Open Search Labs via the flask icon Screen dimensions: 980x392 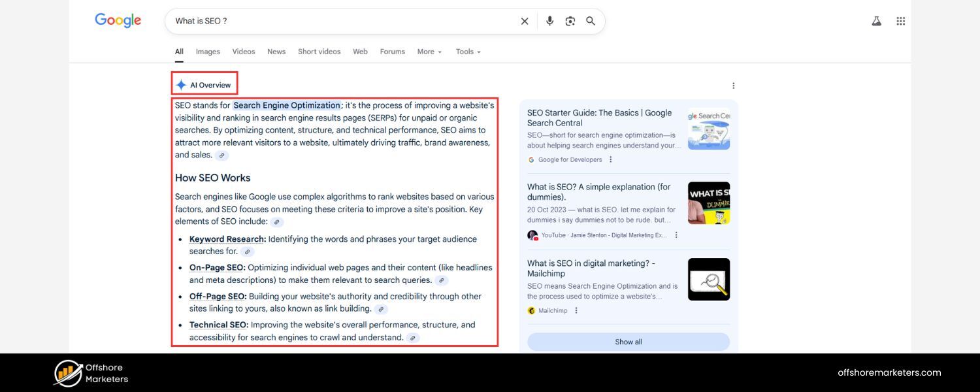pyautogui.click(x=876, y=20)
